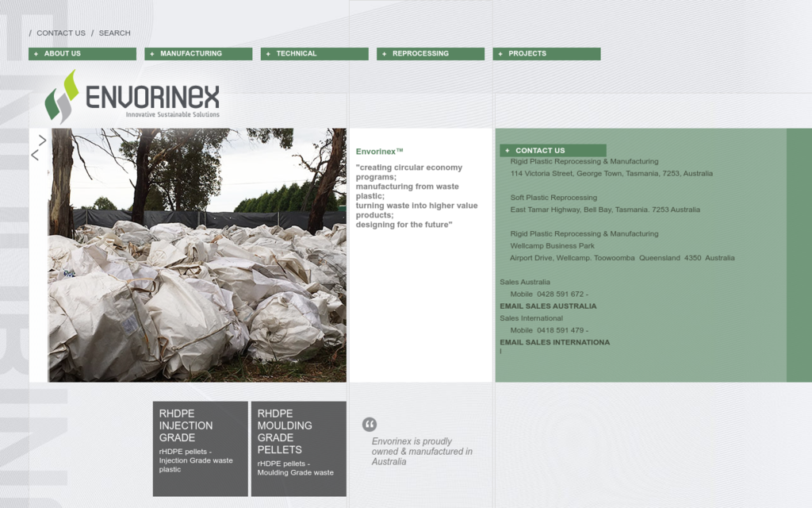Expand the Projects menu

(x=546, y=53)
